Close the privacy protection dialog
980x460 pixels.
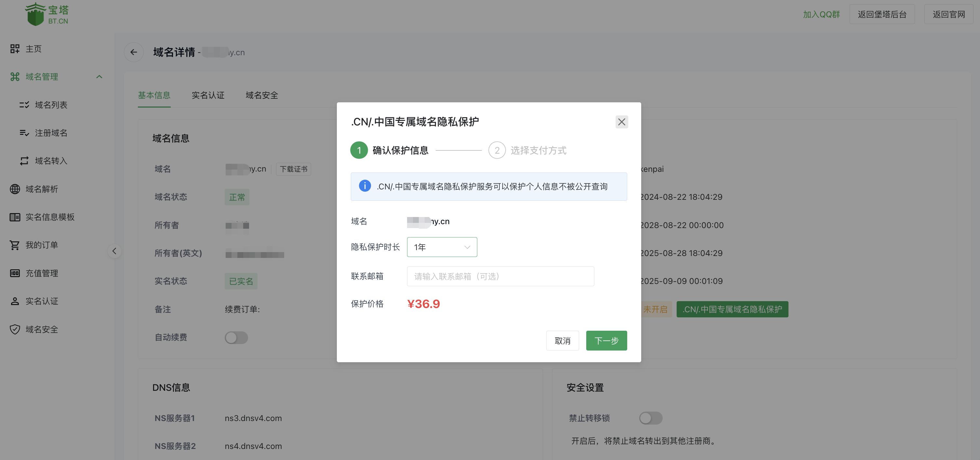pos(621,122)
